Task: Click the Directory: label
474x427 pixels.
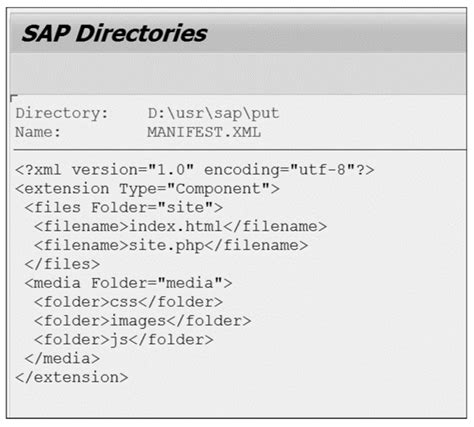Action: point(62,113)
